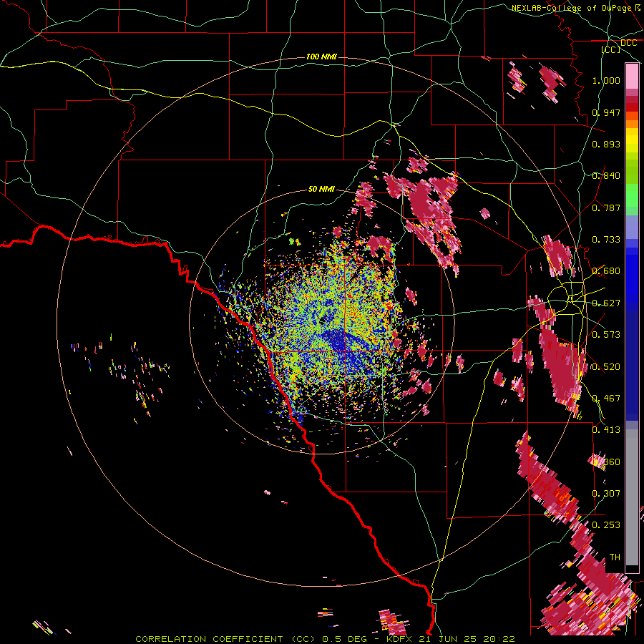Click the 0.307 value on color scale
Viewport: 644px width, 644px height.
pyautogui.click(x=606, y=494)
